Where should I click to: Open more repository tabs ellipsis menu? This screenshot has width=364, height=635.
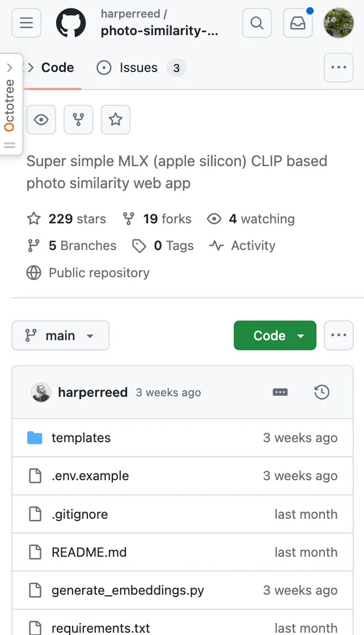pyautogui.click(x=338, y=67)
